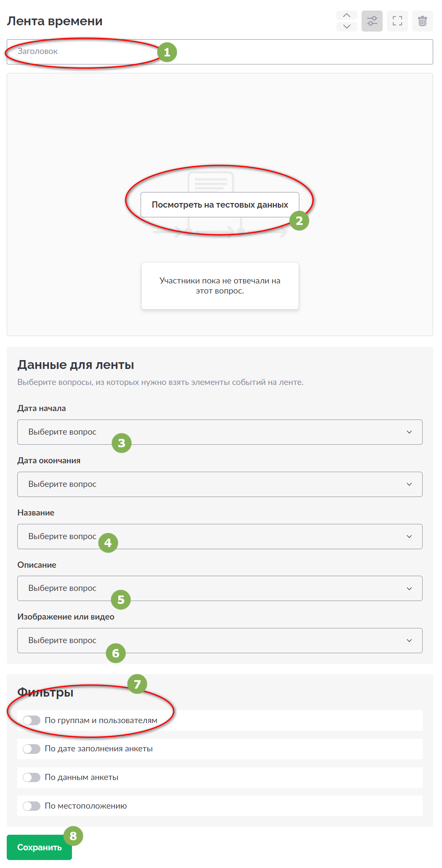Delete widget with trash icon

click(423, 21)
